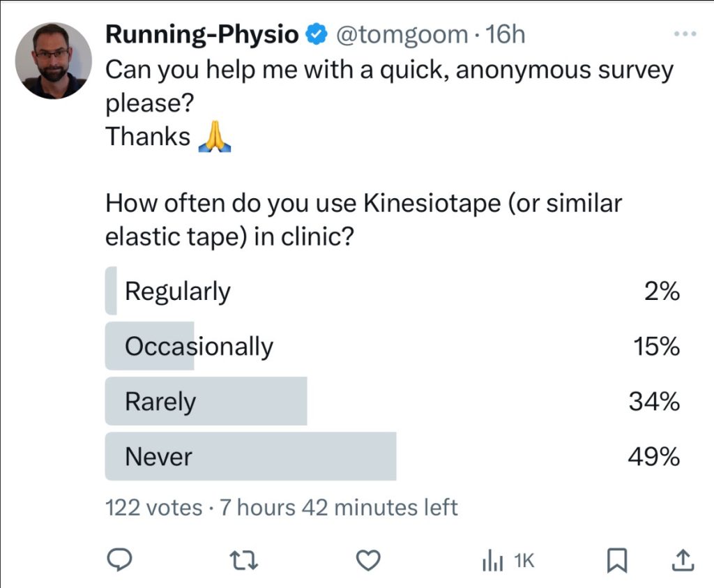Bookmark this tweet
Image resolution: width=714 pixels, height=588 pixels.
click(617, 560)
